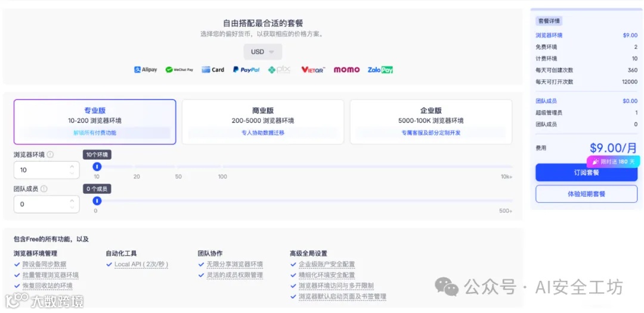Select the 商业版 plan card
Viewport: 644px width, 313px height.
point(263,122)
